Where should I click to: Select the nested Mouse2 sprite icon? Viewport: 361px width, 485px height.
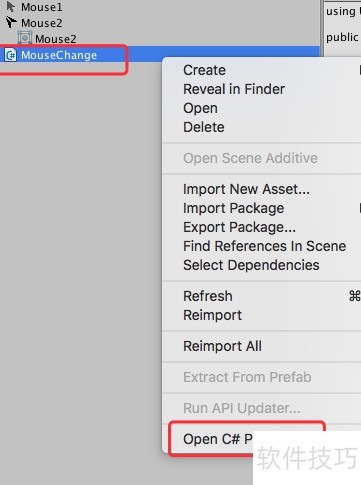pos(25,38)
